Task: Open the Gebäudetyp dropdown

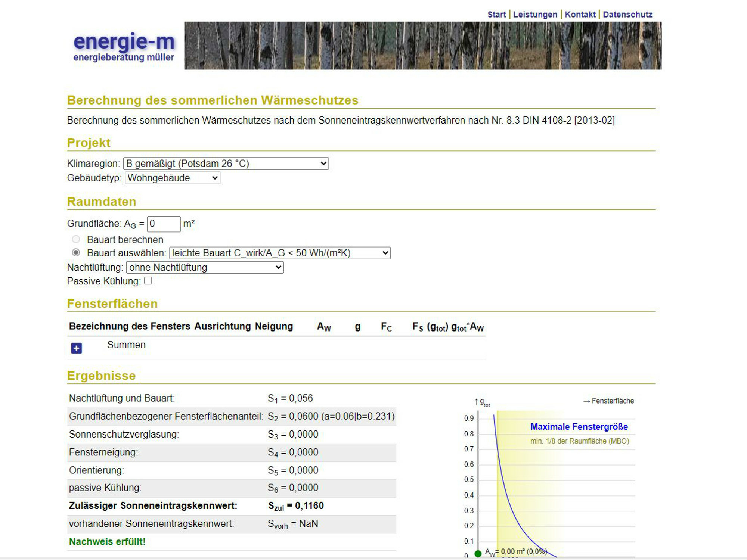Action: point(173,178)
